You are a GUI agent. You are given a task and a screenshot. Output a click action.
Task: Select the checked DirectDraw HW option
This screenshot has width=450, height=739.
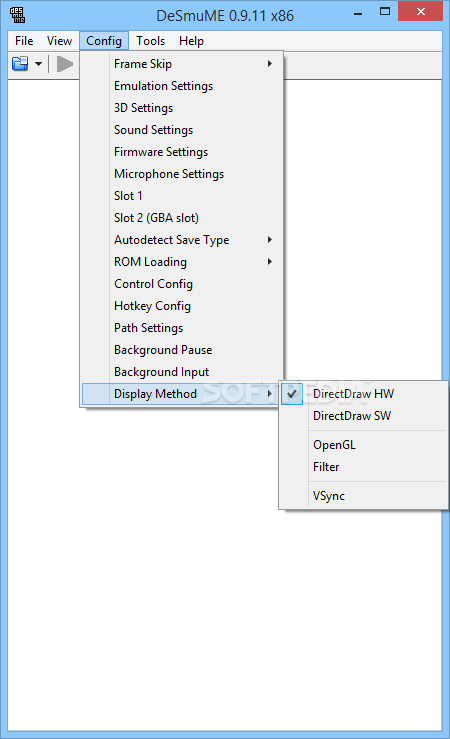(x=363, y=394)
